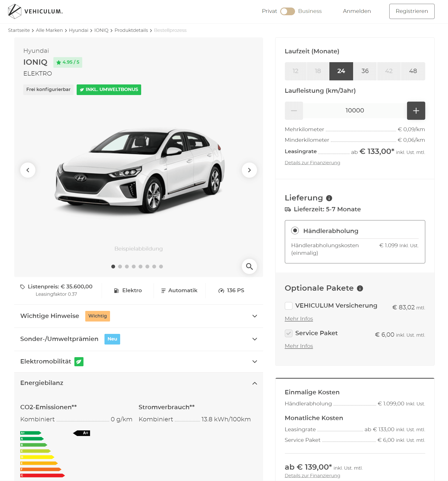The width and height of the screenshot is (448, 481).
Task: Show the previous car image
Action: click(28, 170)
